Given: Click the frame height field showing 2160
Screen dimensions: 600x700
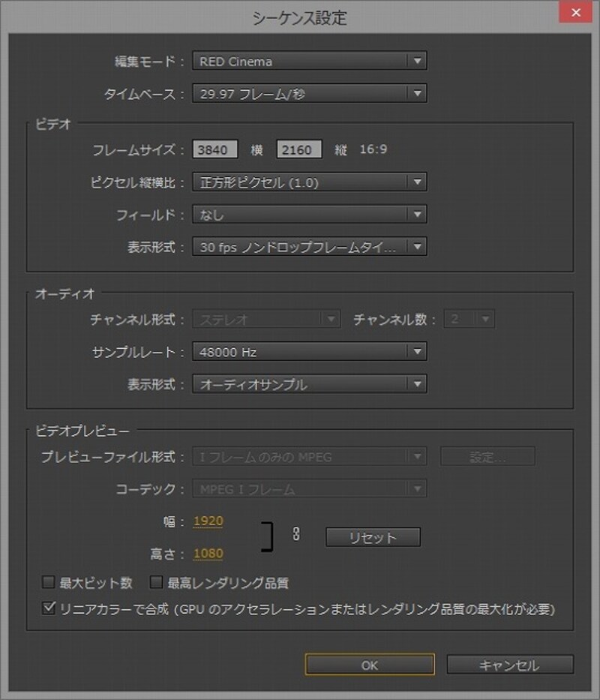Looking at the screenshot, I should click(x=299, y=150).
